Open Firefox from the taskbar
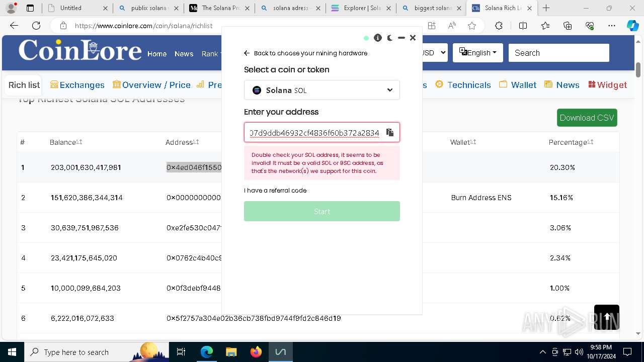Viewport: 644px width, 362px height. coord(256,352)
